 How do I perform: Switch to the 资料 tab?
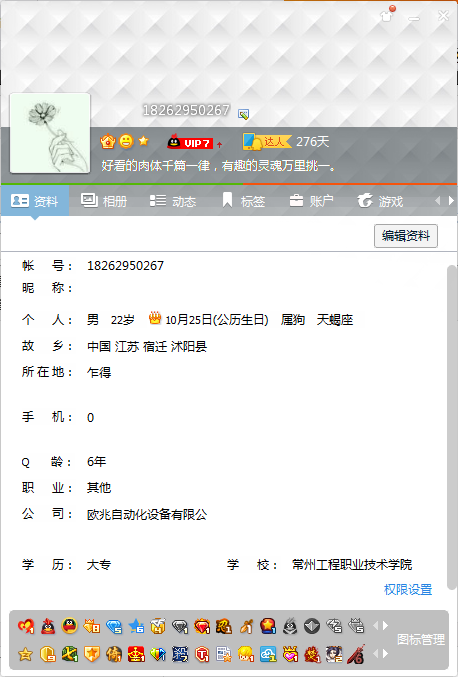(x=35, y=201)
